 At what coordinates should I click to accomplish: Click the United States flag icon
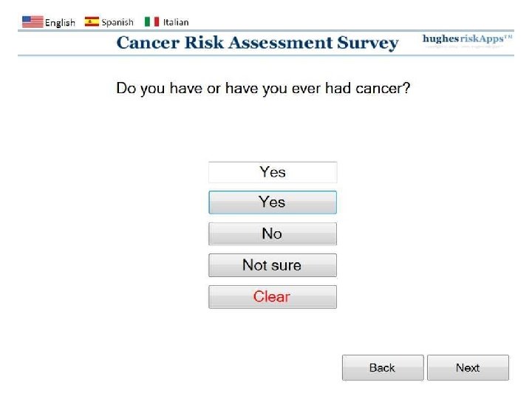(x=33, y=21)
